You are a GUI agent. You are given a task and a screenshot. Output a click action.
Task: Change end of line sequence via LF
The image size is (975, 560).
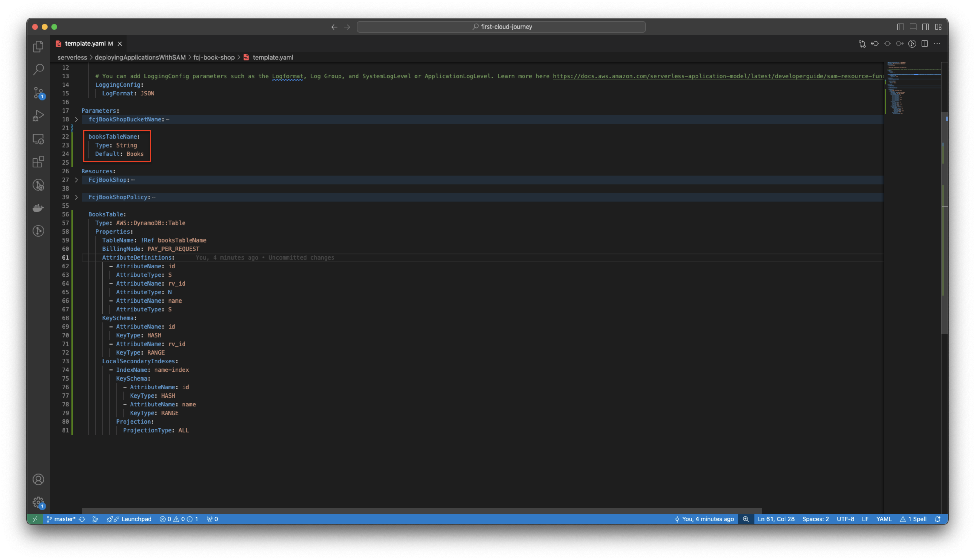coord(865,519)
